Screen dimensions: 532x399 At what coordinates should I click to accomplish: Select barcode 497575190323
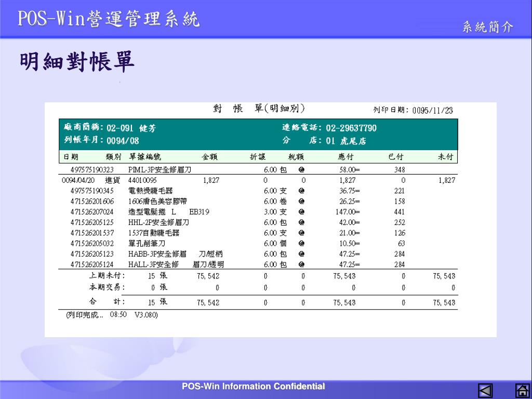pos(92,170)
